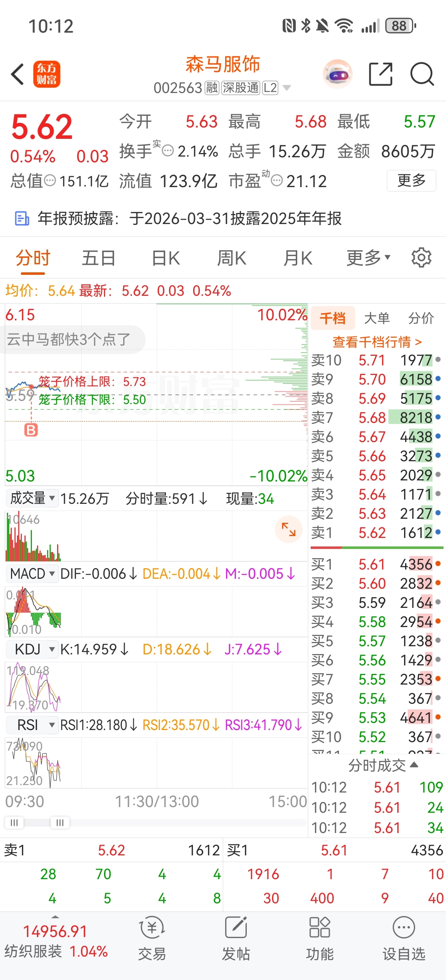
Task: Open the AI robot assistant avatar
Action: pyautogui.click(x=337, y=74)
